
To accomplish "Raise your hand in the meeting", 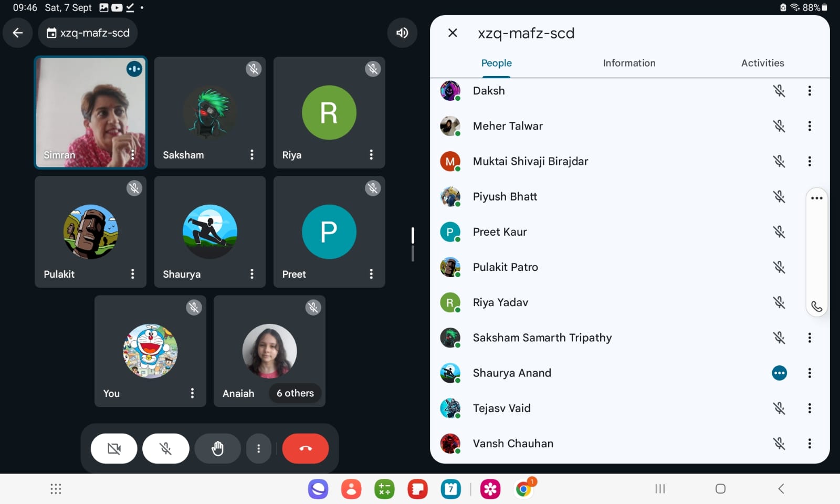I will pos(217,448).
